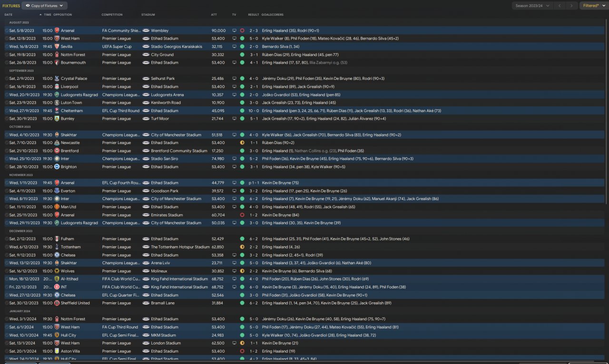Sort by the Stadium column header

pyautogui.click(x=148, y=15)
